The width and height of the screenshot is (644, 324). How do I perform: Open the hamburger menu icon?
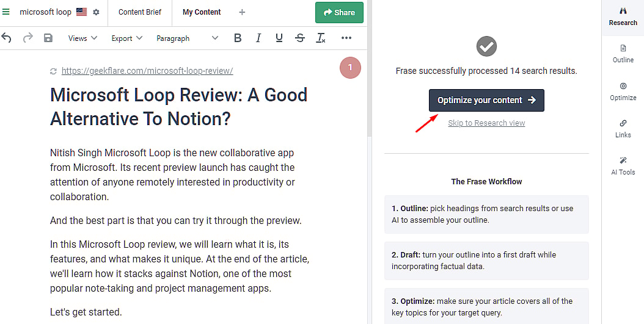coord(5,12)
